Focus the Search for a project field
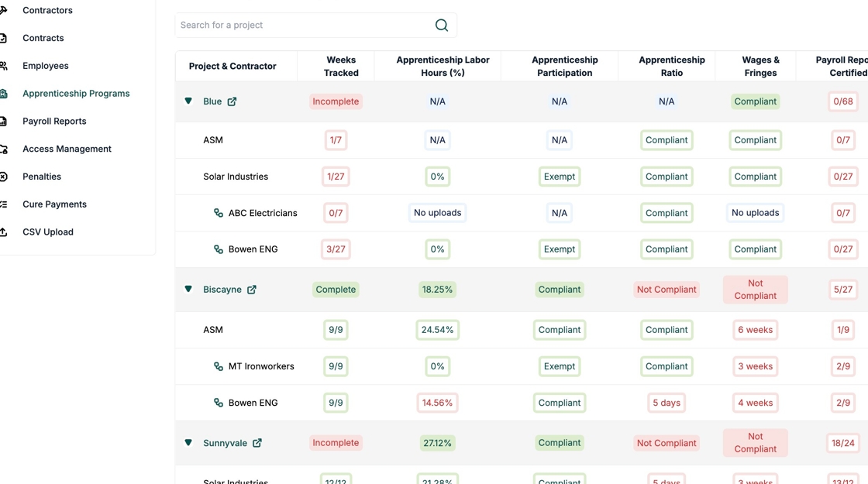Image resolution: width=868 pixels, height=484 pixels. pos(304,26)
